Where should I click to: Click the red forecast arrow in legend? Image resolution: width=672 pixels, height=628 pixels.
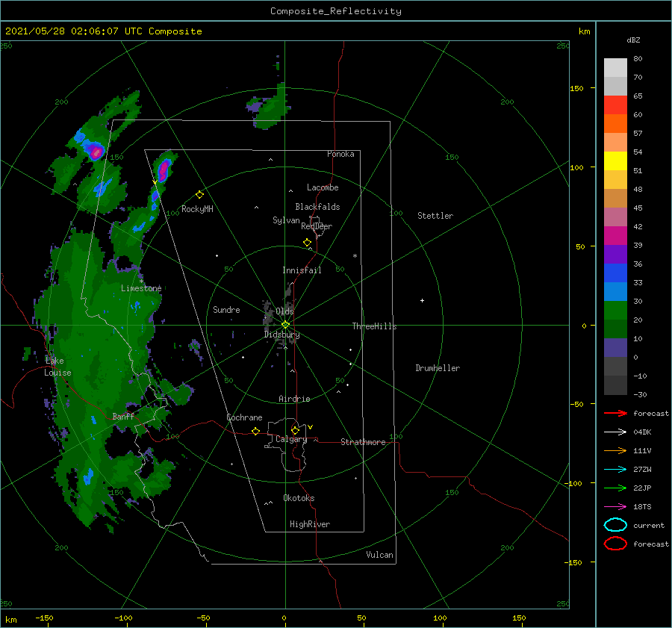[x=615, y=413]
